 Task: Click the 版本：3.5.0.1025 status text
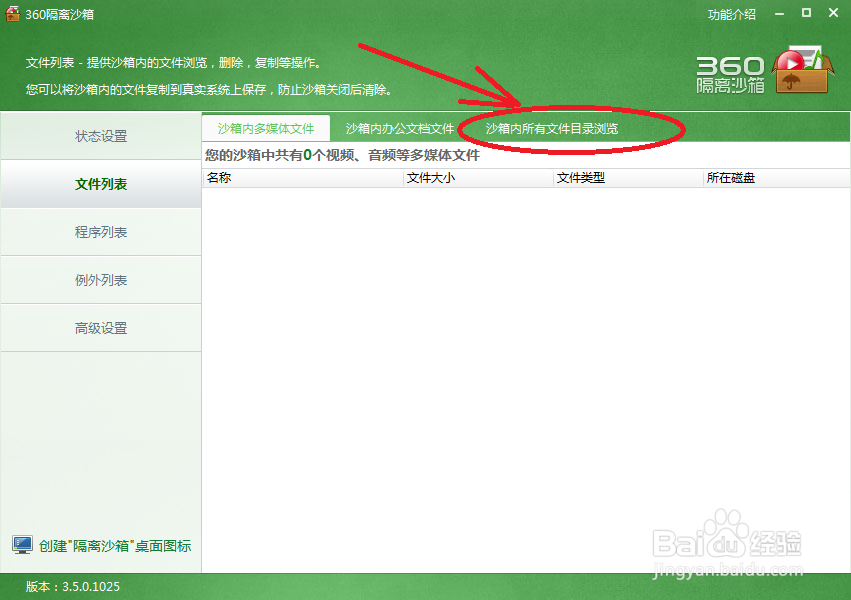pos(73,586)
